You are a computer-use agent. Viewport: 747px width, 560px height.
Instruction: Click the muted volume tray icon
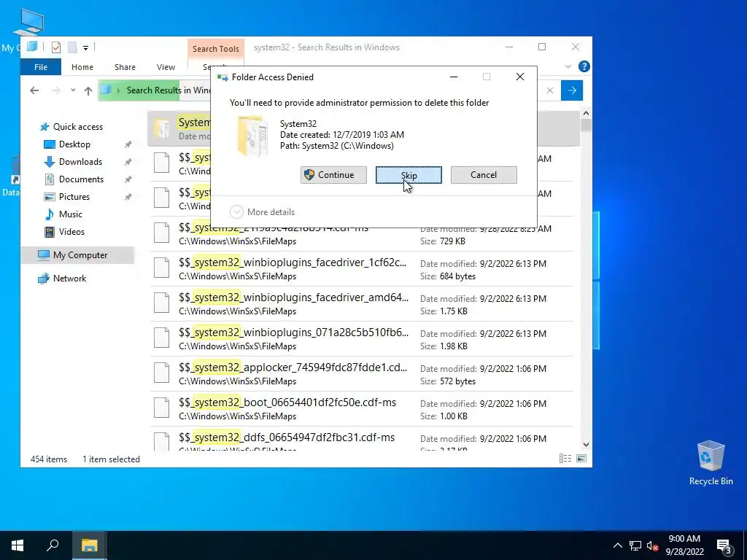653,545
